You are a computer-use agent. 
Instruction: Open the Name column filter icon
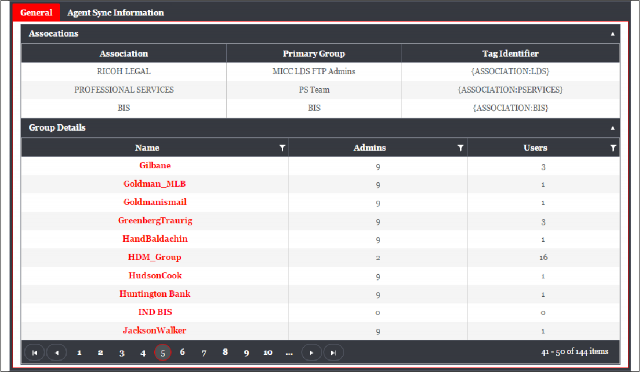pos(282,148)
